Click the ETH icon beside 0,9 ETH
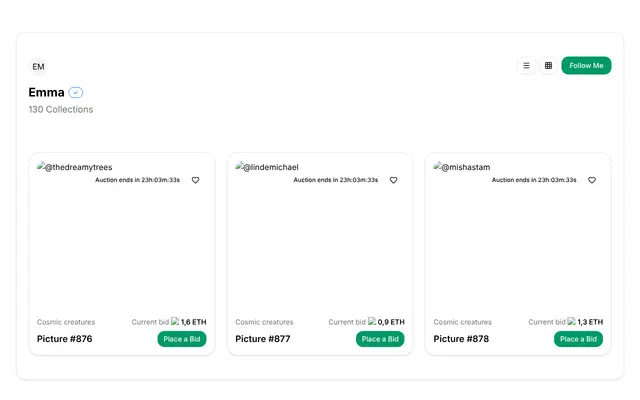640x400 pixels. pos(372,321)
